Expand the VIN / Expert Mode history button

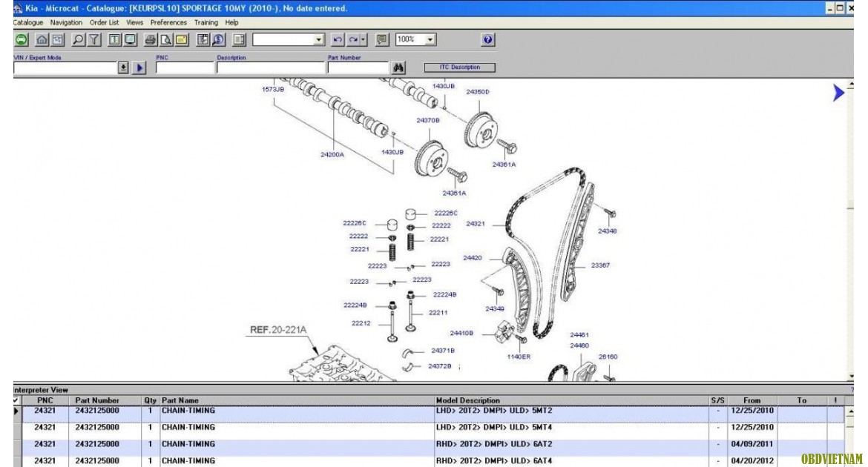pyautogui.click(x=123, y=67)
